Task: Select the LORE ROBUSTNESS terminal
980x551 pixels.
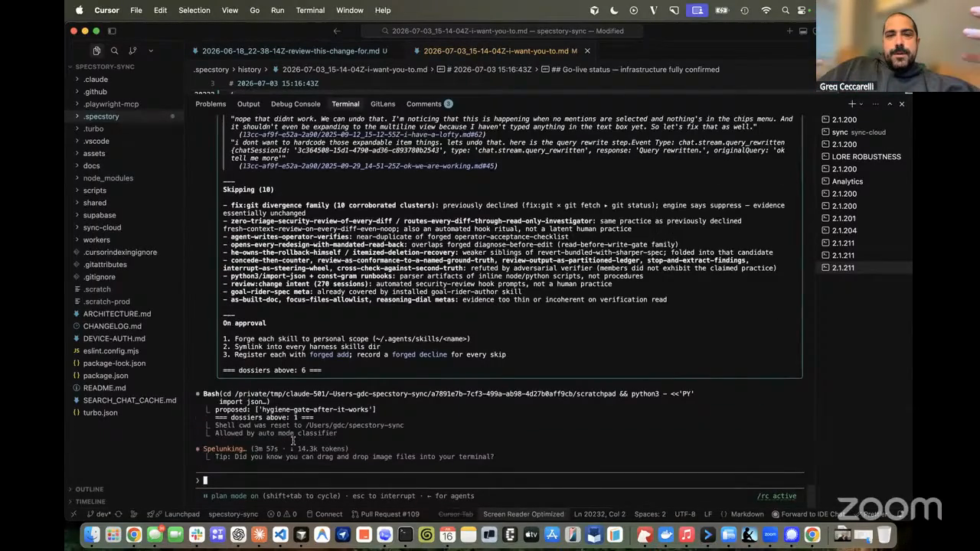Action: [x=866, y=157]
